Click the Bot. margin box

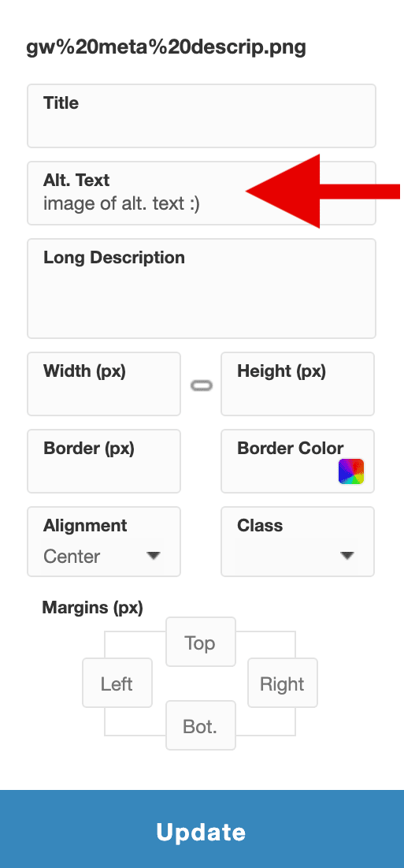201,725
